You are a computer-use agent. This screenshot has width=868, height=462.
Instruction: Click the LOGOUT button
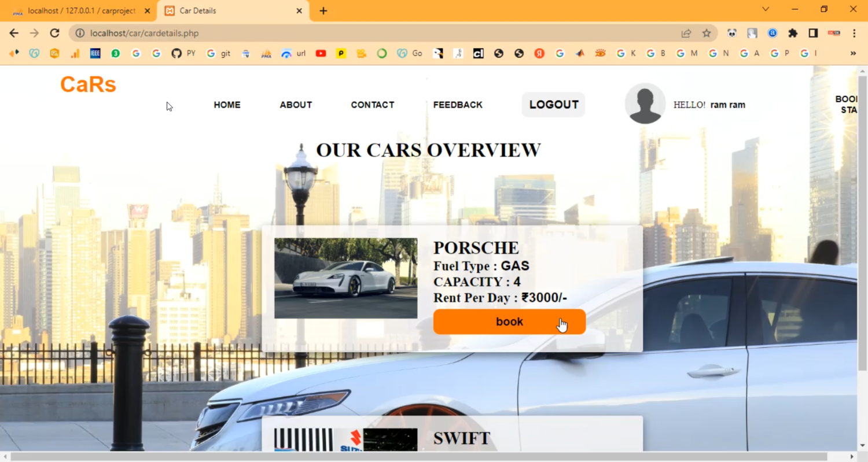tap(554, 105)
